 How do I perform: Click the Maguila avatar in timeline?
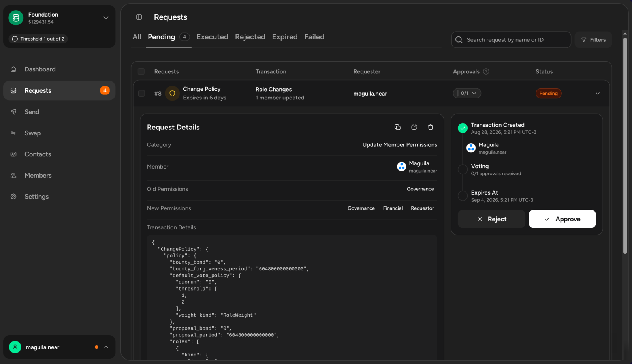coord(471,148)
